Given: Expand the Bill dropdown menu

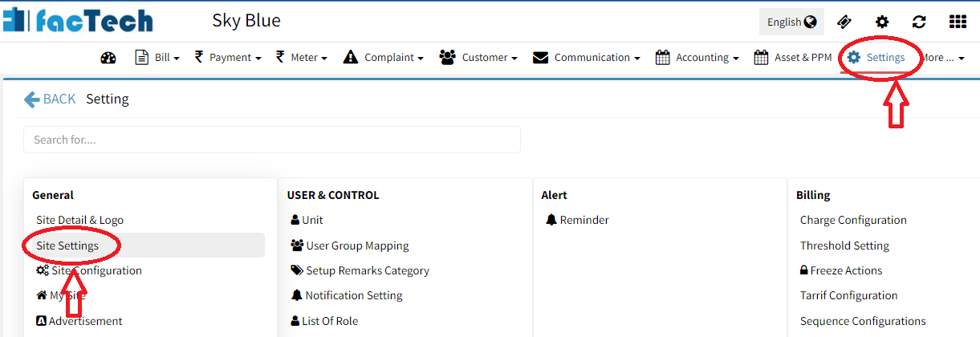Looking at the screenshot, I should coord(157,58).
